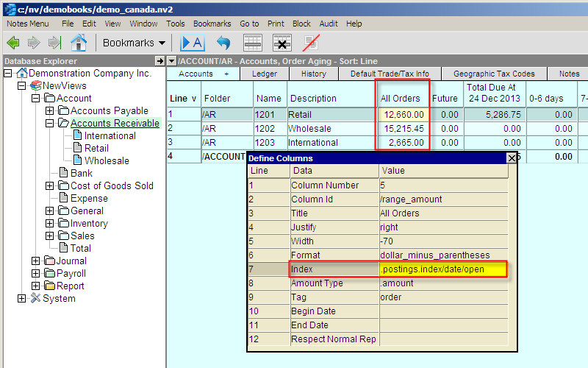This screenshot has height=368, width=588.
Task: Open the Geographic Tax Codes tab
Action: click(494, 74)
